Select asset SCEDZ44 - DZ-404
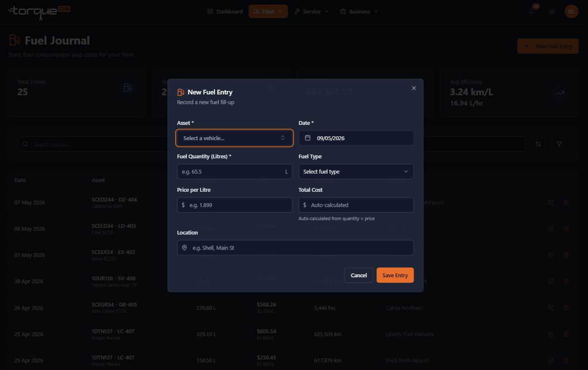Viewport: 588px width, 370px height. coord(114,199)
